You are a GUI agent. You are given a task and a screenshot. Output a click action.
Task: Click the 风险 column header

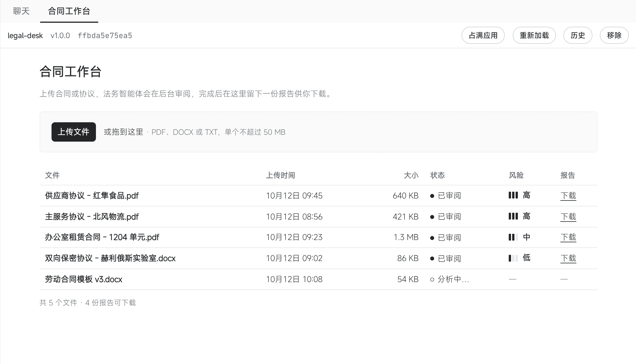coord(516,175)
